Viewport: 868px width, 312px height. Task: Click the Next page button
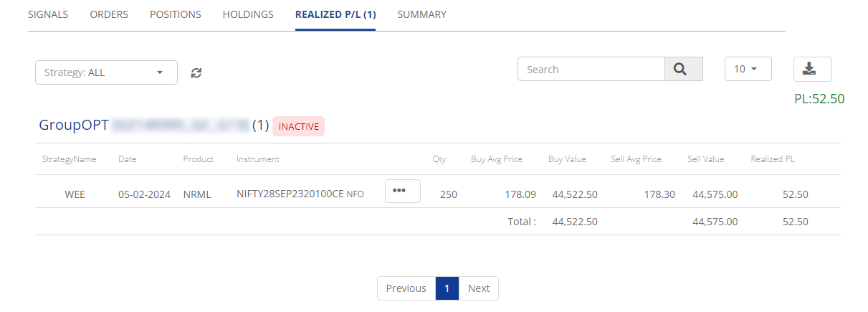[479, 288]
